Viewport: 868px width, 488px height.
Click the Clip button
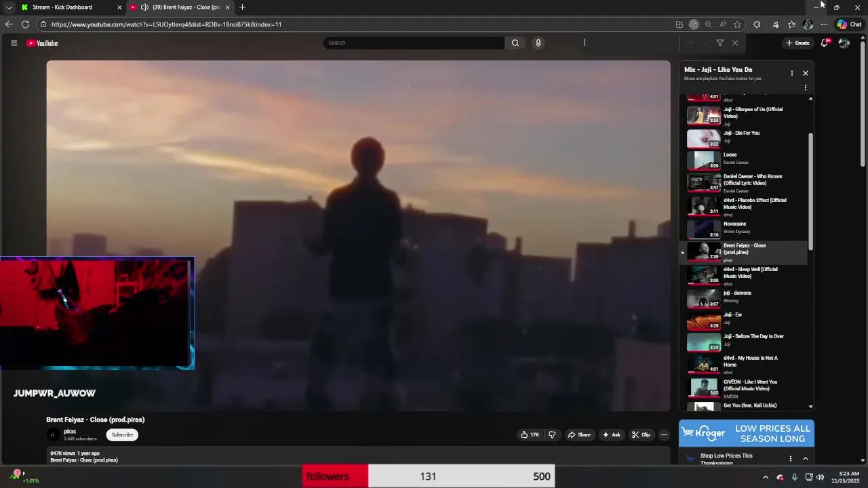pyautogui.click(x=641, y=434)
